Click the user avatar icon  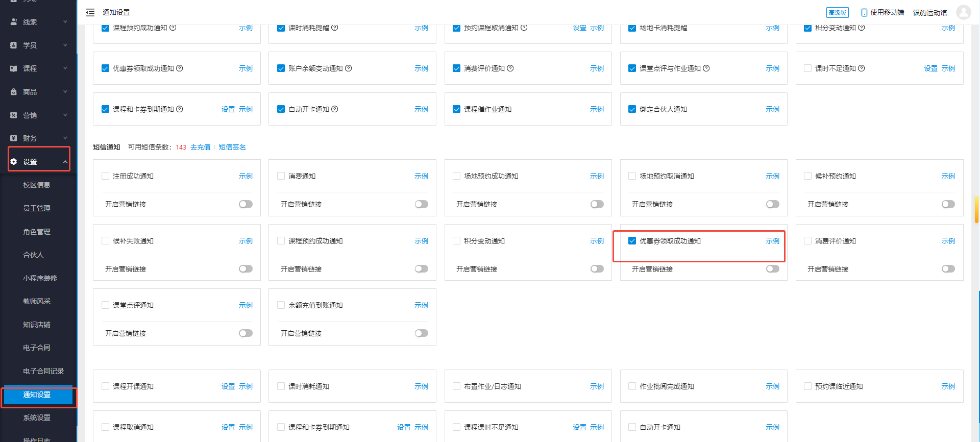(963, 12)
